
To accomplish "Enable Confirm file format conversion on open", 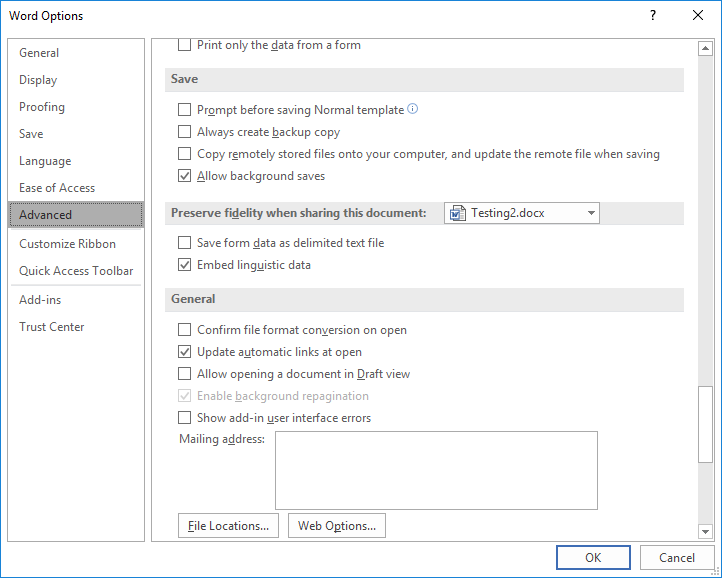I will coord(184,330).
